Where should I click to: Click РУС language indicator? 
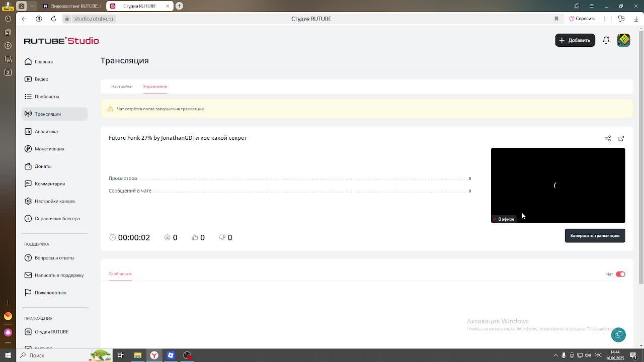(598, 355)
